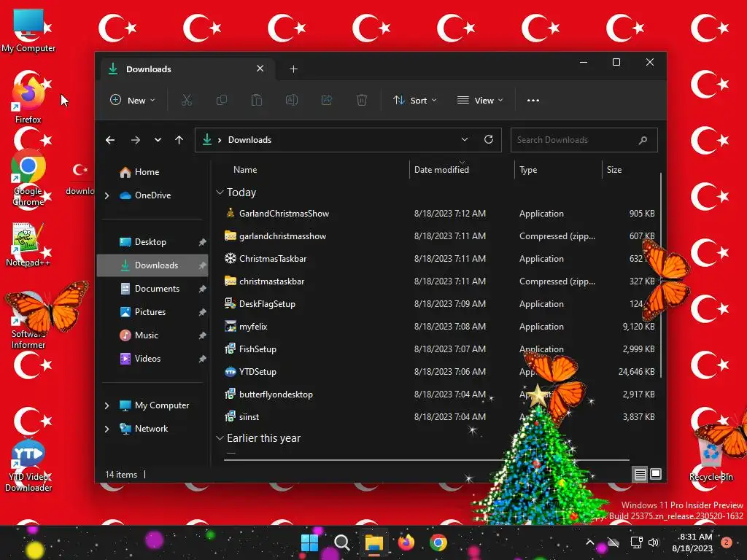Go forward with the right arrow
Viewport: 747px width, 560px height.
pos(135,140)
